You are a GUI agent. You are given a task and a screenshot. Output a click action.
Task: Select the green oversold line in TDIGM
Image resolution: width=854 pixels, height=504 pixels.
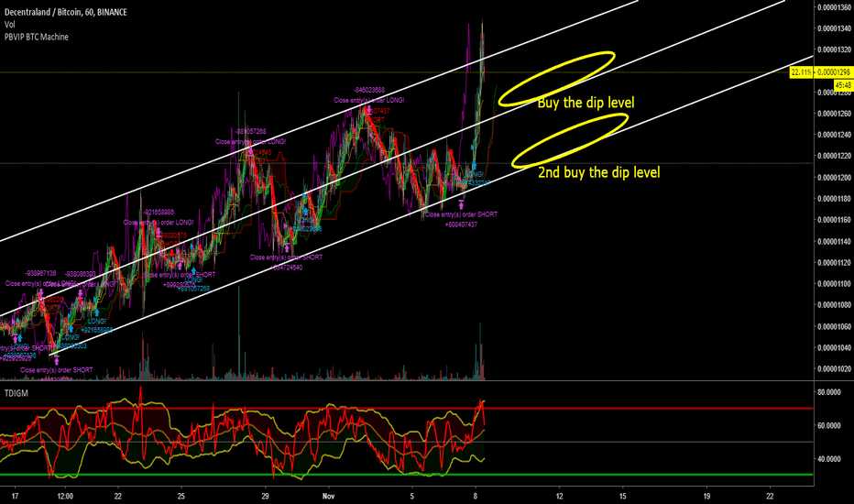[406, 475]
